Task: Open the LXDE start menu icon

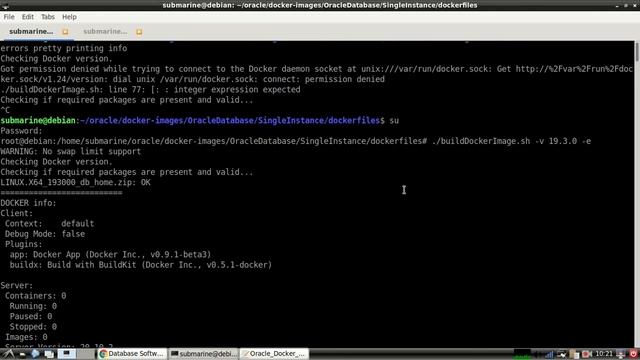Action: click(9, 354)
